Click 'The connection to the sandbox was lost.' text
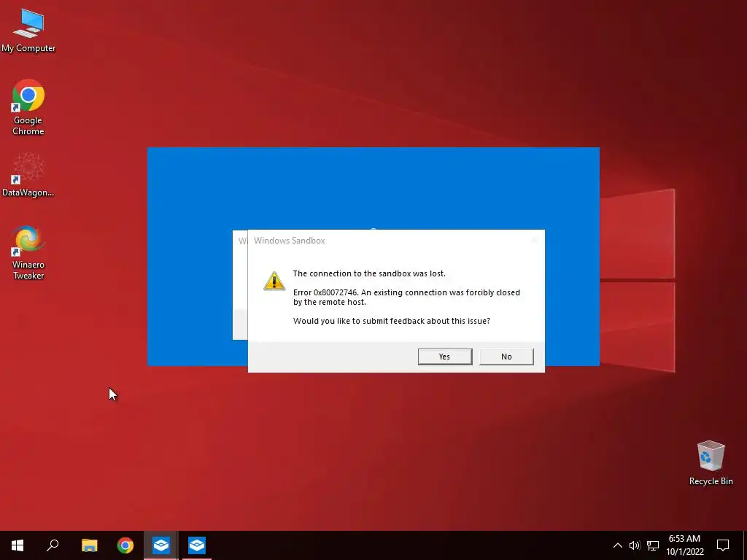The image size is (747, 560). pyautogui.click(x=369, y=273)
